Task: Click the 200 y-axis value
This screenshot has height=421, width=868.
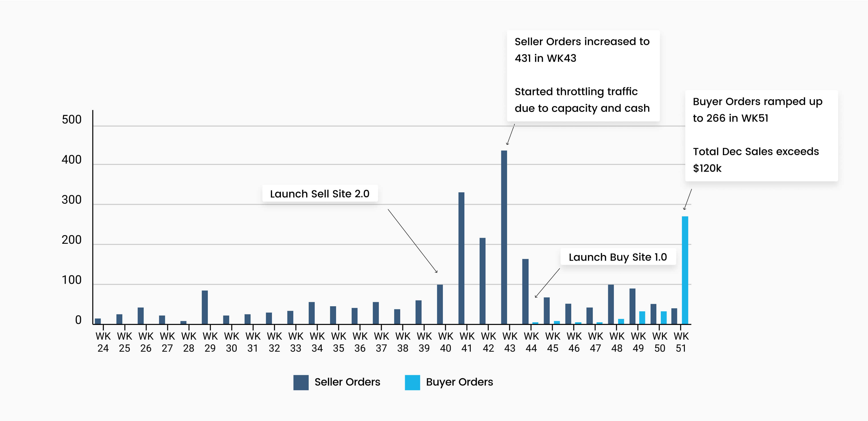Action: [x=71, y=240]
